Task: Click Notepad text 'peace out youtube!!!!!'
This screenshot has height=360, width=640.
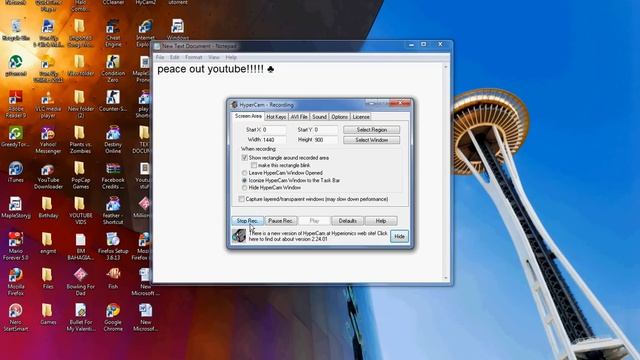Action: (x=211, y=69)
